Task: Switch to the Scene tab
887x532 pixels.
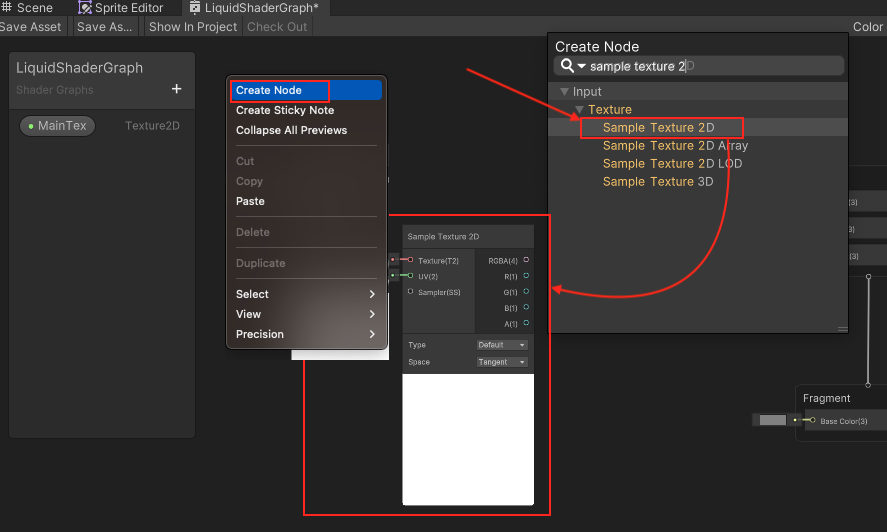Action: 27,8
